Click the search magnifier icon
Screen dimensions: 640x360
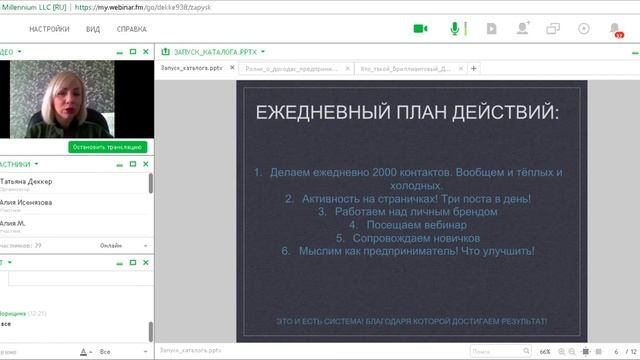527,351
